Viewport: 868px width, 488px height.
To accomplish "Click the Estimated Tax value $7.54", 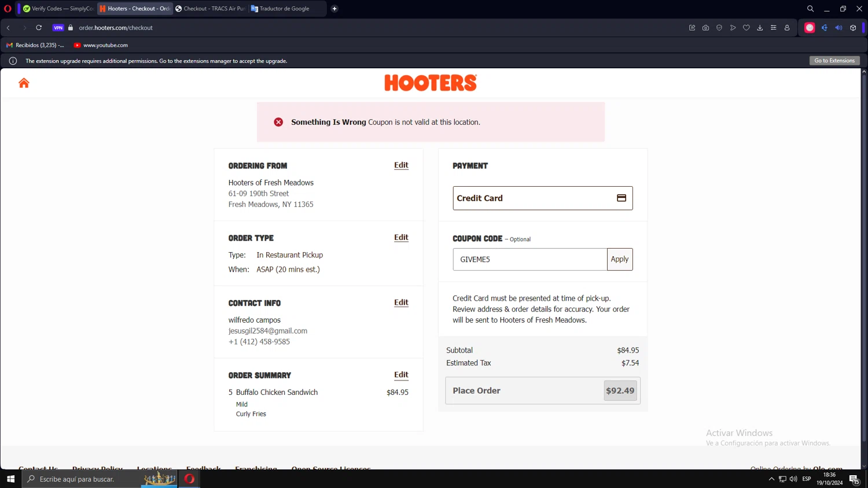I will [x=630, y=363].
